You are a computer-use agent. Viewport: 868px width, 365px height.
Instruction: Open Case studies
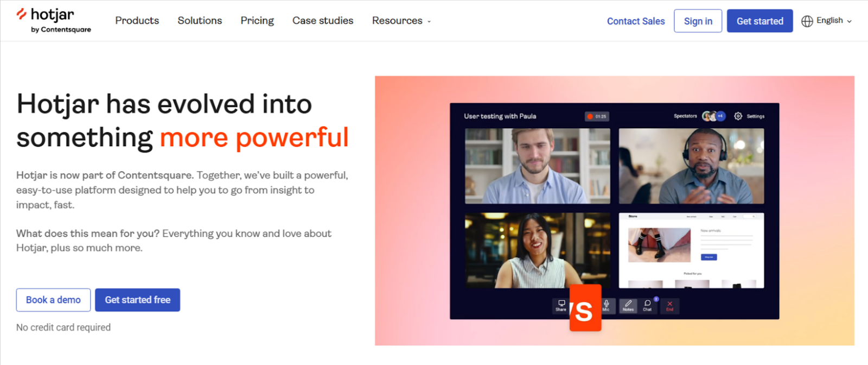point(323,21)
